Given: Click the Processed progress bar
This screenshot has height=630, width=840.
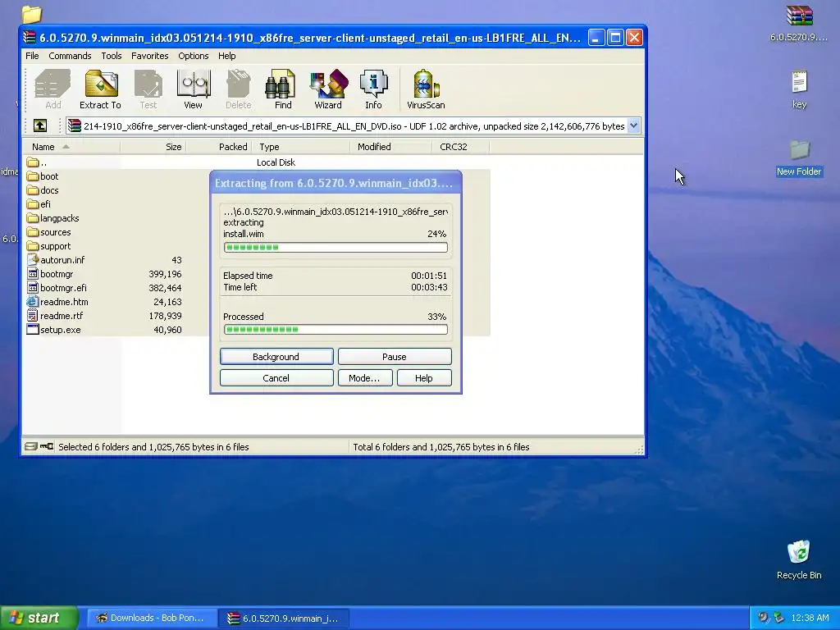Looking at the screenshot, I should [x=336, y=330].
